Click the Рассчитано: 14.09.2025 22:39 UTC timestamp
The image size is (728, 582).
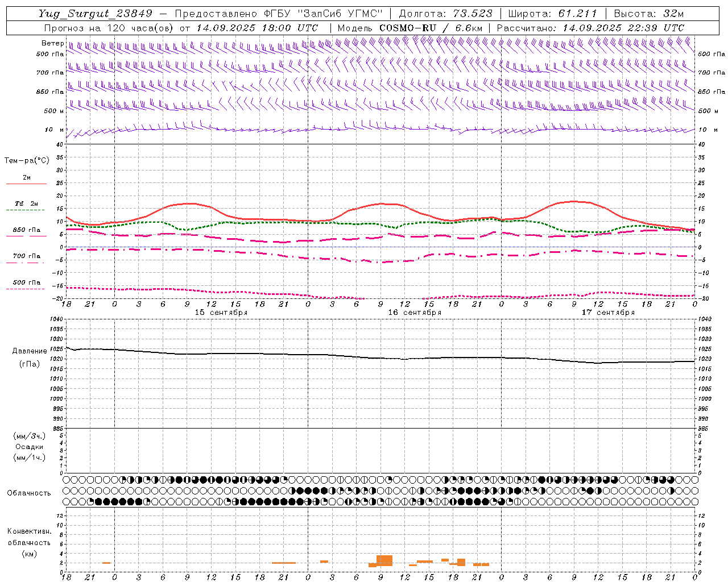(x=590, y=28)
